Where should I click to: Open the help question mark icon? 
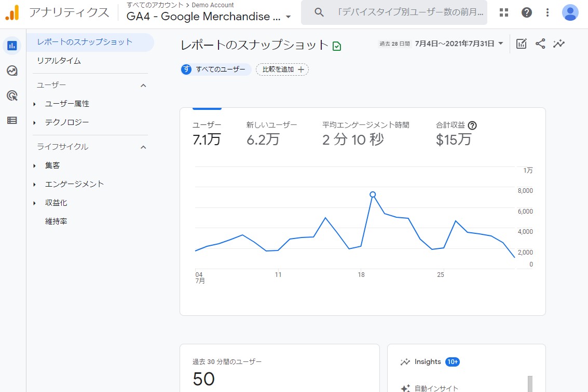526,12
